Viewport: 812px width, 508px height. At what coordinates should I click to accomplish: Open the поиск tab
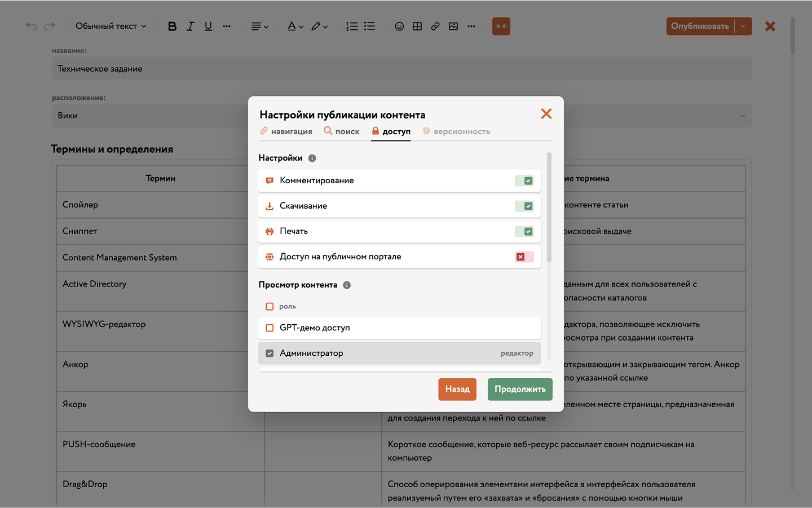point(342,131)
